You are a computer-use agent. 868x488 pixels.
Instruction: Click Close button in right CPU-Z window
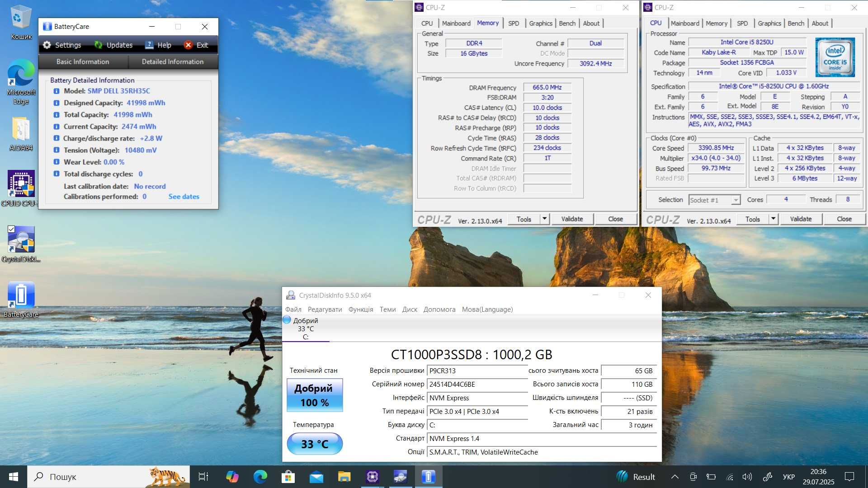point(844,219)
